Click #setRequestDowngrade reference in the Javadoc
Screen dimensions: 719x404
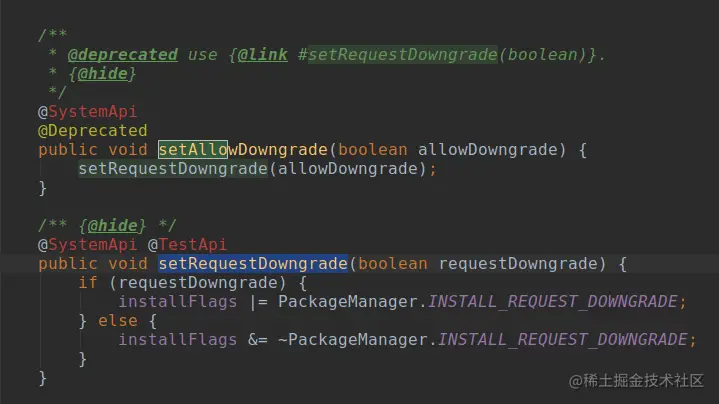coord(398,55)
